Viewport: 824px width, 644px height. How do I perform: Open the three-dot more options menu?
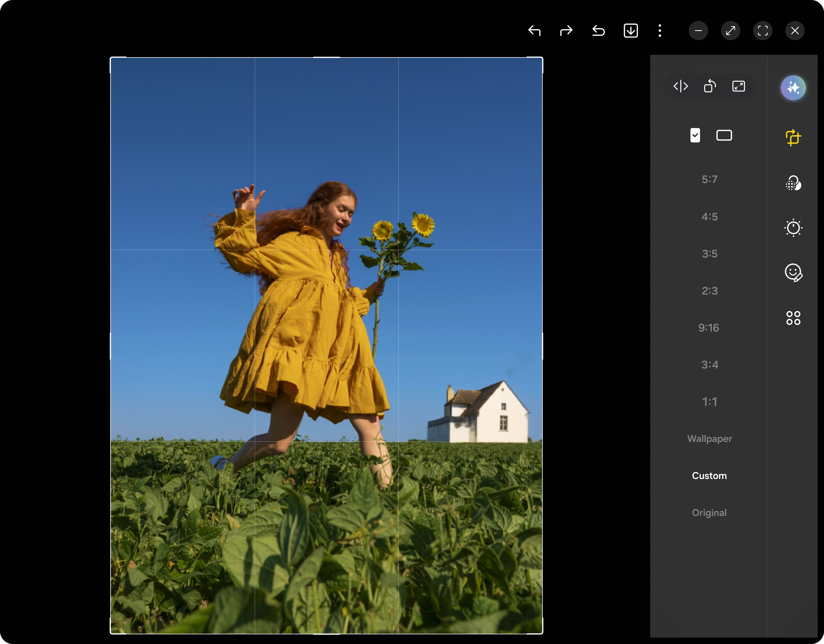pyautogui.click(x=660, y=31)
